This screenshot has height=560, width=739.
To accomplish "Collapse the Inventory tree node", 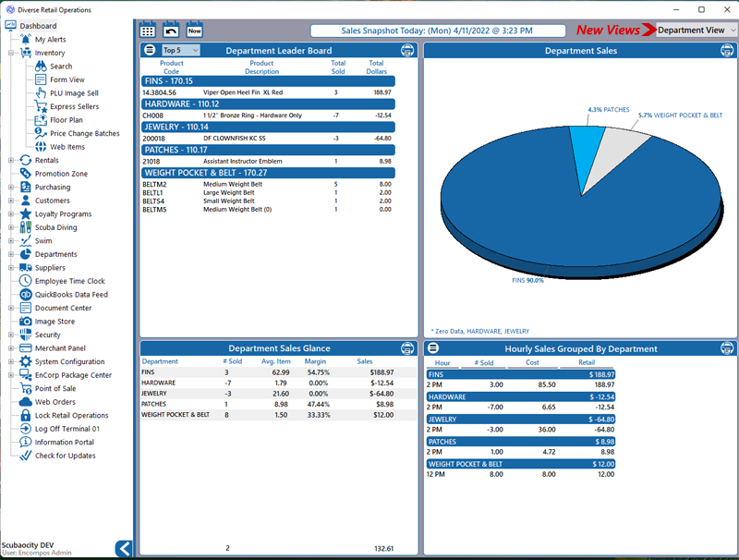I will [11, 53].
